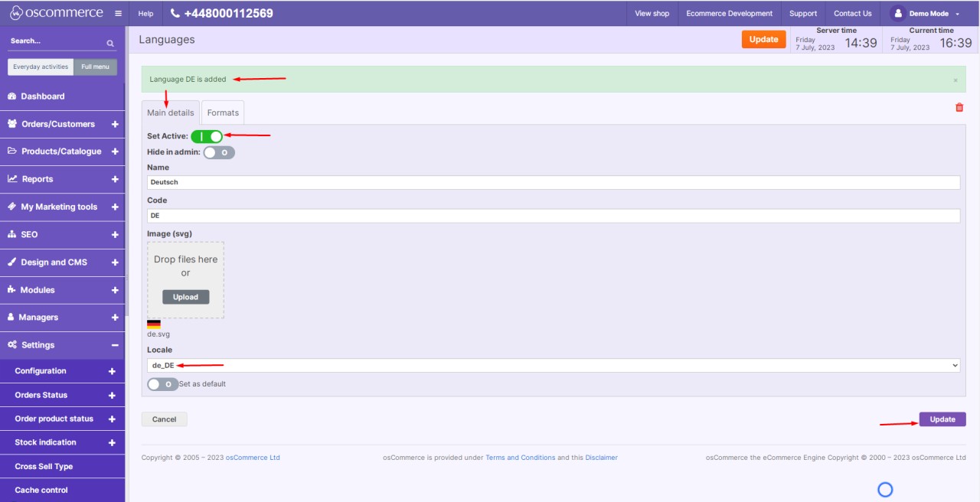This screenshot has width=980, height=502.
Task: Expand Configuration submenu plus sign
Action: [112, 371]
